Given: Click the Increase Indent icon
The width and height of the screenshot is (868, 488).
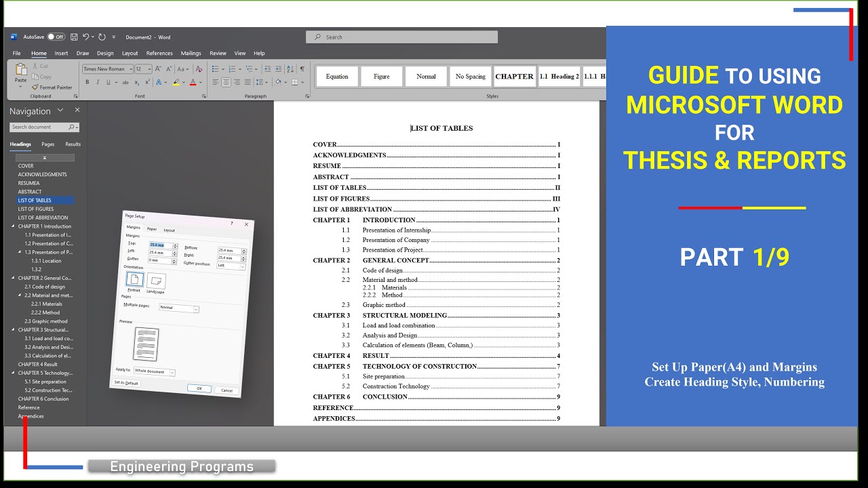Looking at the screenshot, I should click(x=278, y=69).
